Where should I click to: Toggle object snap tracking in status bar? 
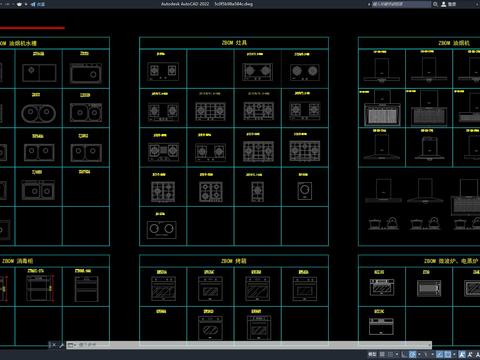click(439, 354)
